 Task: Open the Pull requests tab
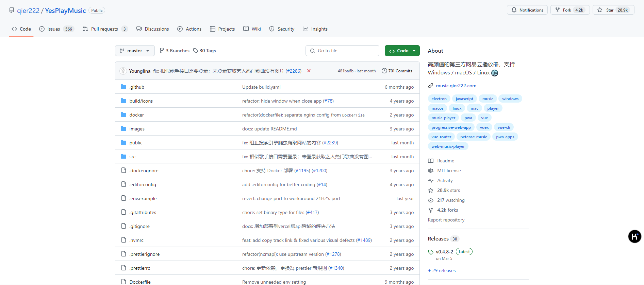coord(105,29)
